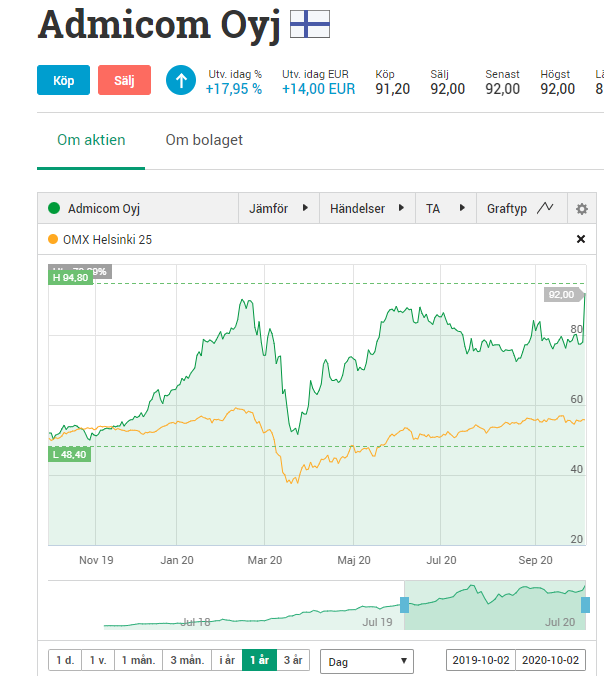Click the green Admicom Oyj legend dot
Screen dimensions: 604x676
54,208
